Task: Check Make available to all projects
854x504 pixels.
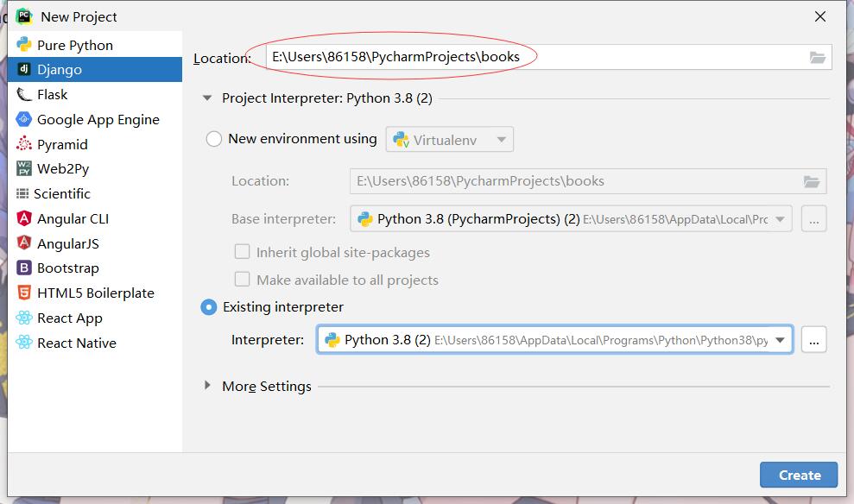Action: 242,280
